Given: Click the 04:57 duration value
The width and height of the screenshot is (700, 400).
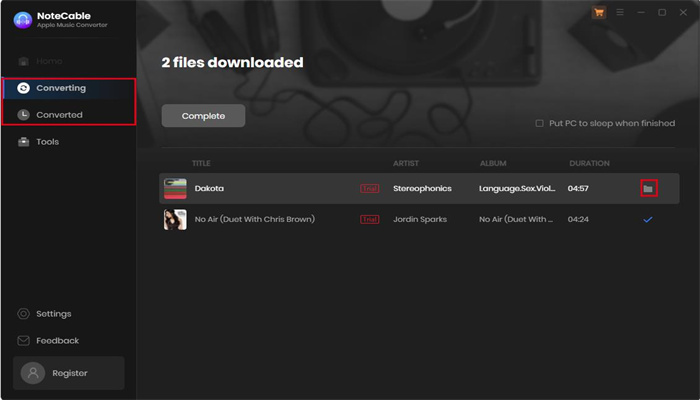Looking at the screenshot, I should (x=578, y=188).
